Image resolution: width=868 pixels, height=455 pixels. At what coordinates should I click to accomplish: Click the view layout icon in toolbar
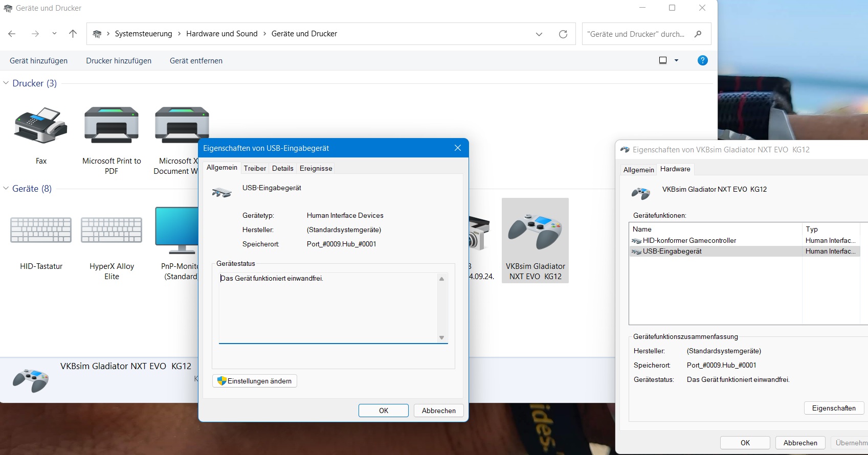(663, 60)
